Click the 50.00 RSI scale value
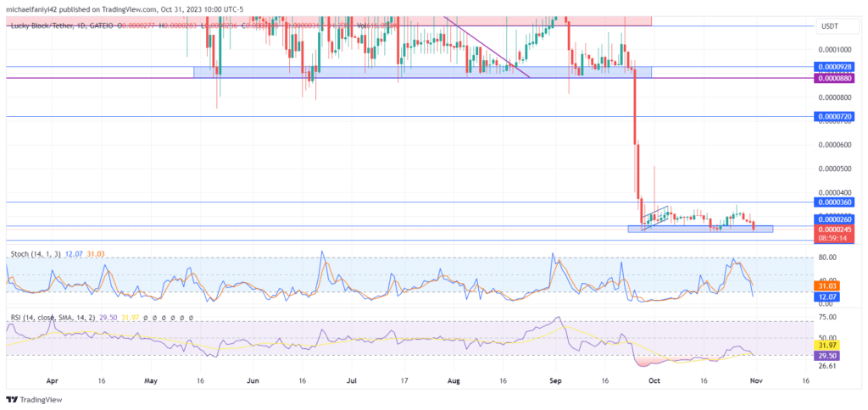Screen dimensions: 868x410 827,337
